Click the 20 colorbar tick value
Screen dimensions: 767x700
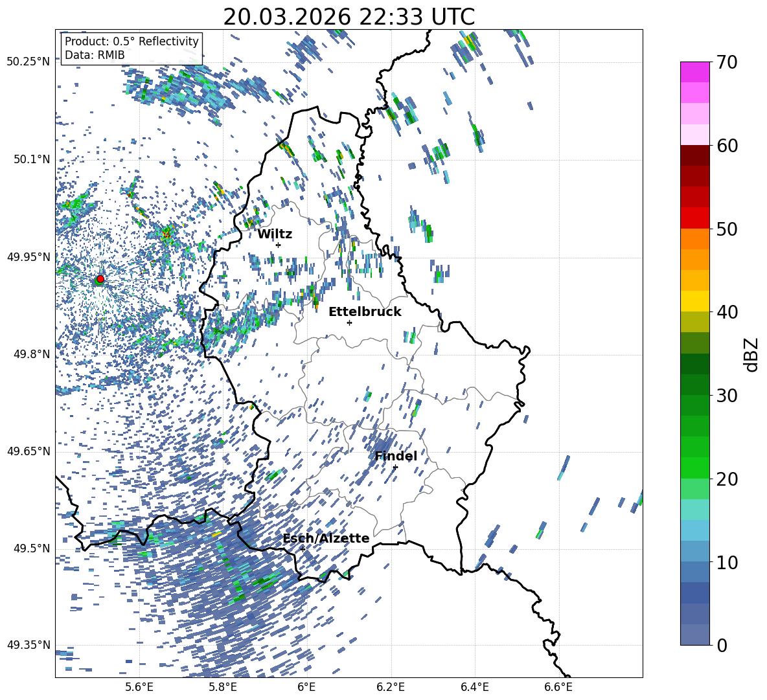coord(727,479)
